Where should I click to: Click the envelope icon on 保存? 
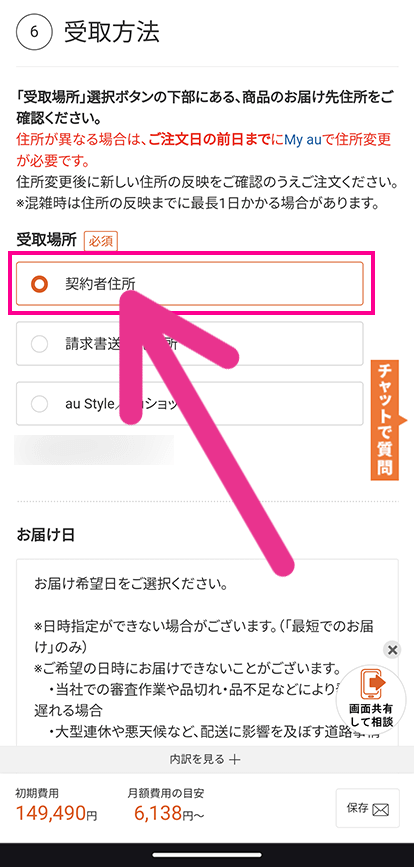click(x=381, y=810)
